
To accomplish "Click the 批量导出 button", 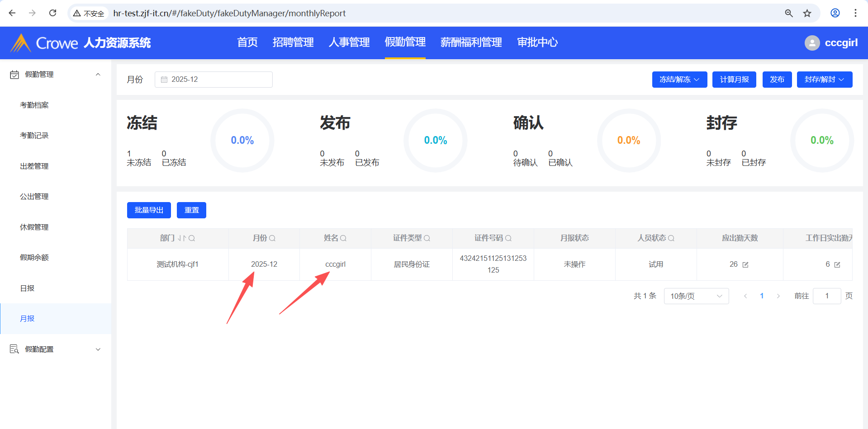I will point(149,210).
